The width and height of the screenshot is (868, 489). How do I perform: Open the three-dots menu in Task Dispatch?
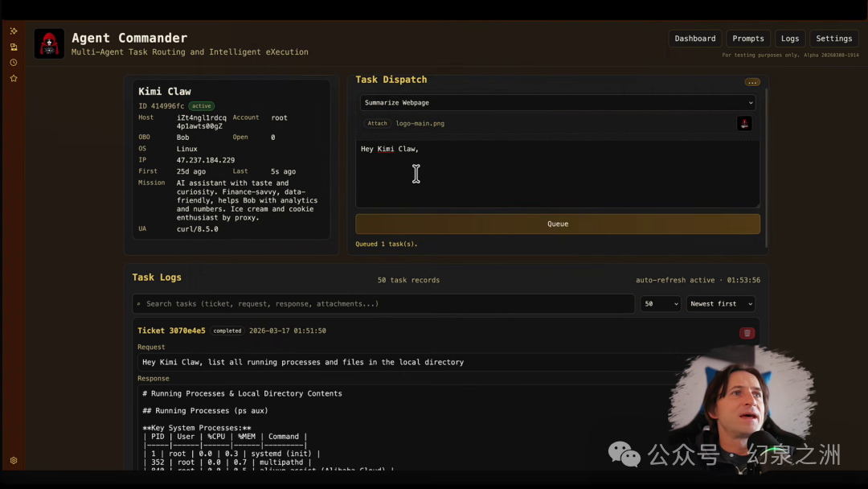coord(751,82)
